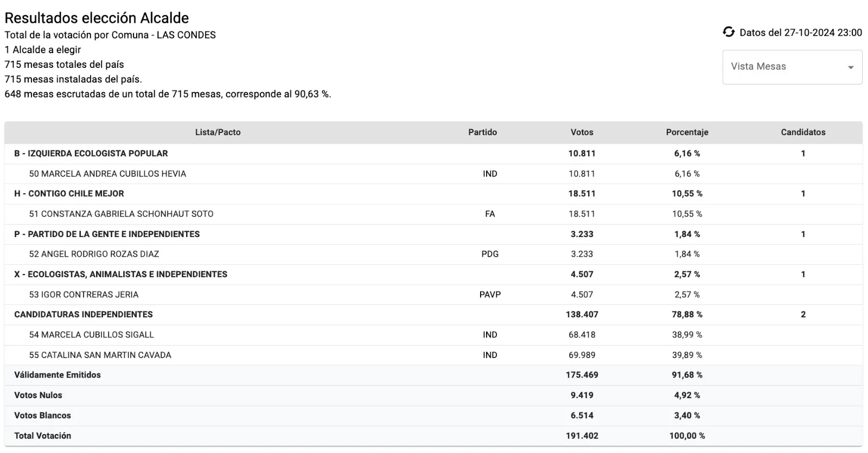Click the 191.402 total votes value
The image size is (868, 453).
(582, 436)
